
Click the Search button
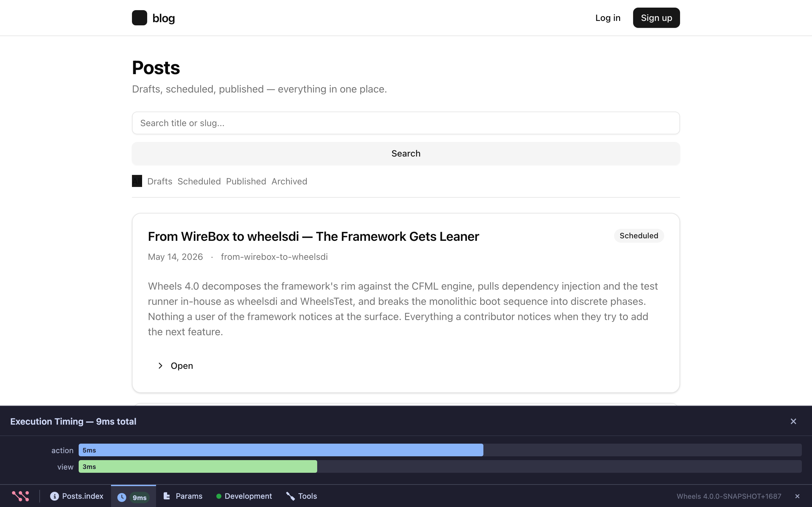pyautogui.click(x=406, y=153)
